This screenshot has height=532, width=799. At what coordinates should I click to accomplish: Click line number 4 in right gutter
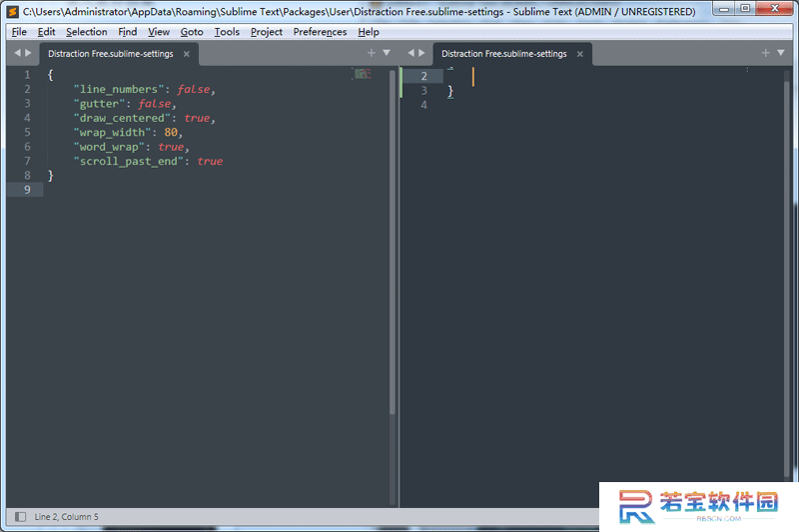(423, 106)
